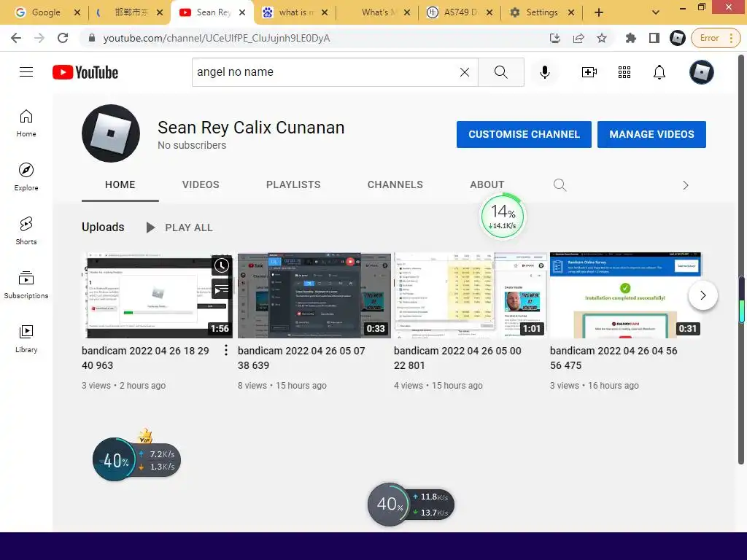Open the Create video camera icon
This screenshot has width=747, height=560.
point(589,72)
